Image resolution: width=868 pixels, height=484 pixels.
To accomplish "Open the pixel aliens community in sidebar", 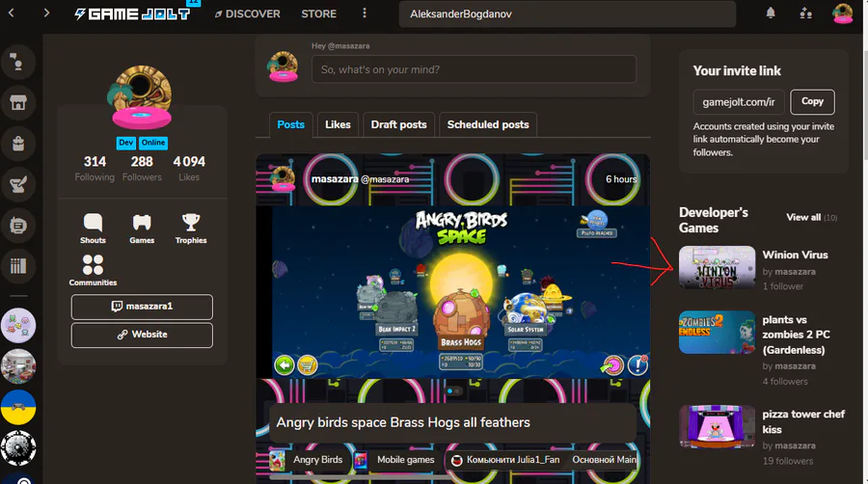I will tap(18, 325).
